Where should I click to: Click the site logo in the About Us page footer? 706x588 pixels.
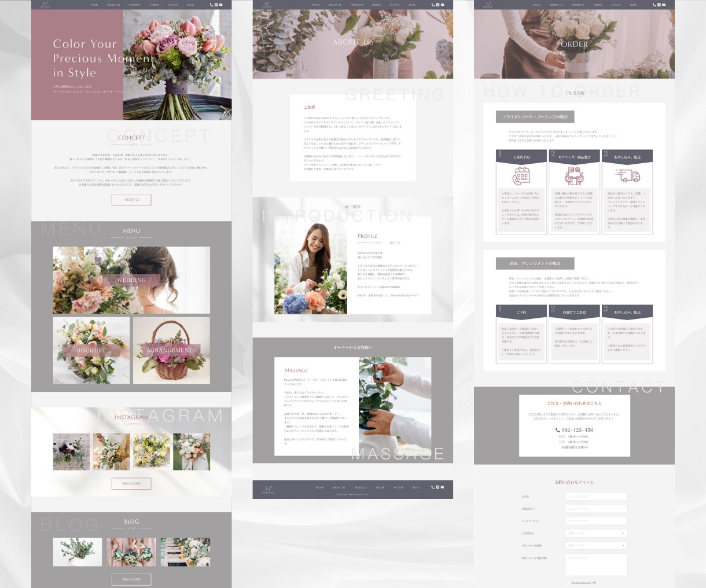coord(267,489)
